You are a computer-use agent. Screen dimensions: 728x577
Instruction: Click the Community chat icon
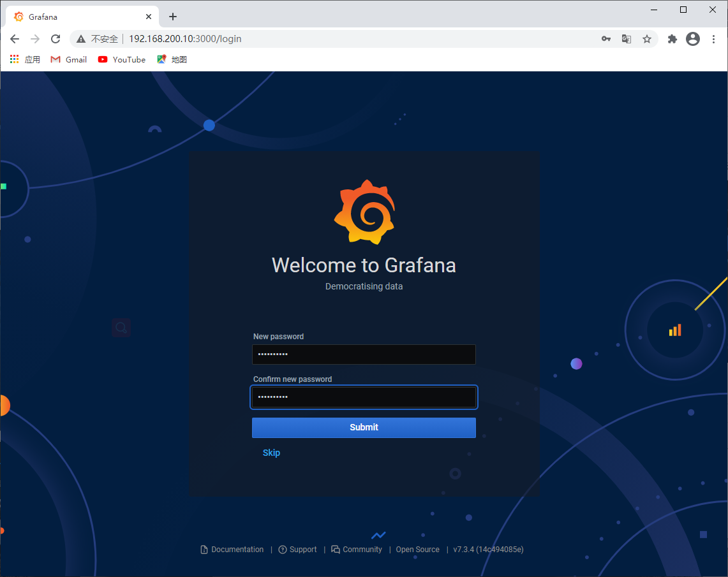click(335, 550)
